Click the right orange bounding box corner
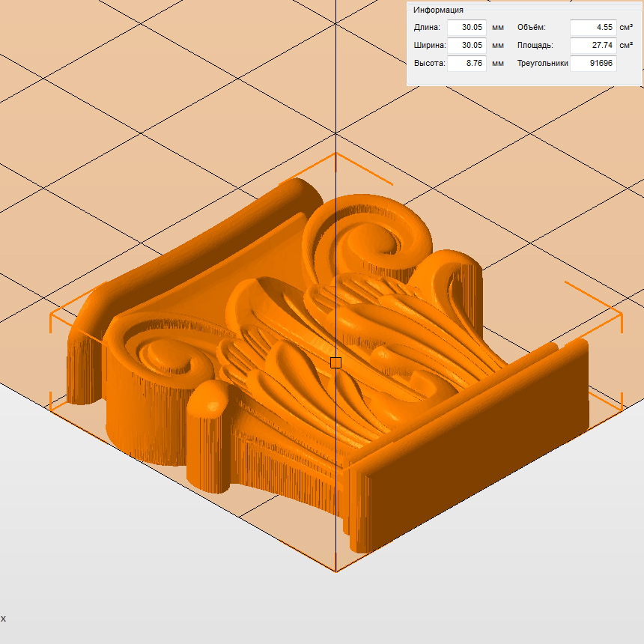644x644 pixels. click(621, 315)
